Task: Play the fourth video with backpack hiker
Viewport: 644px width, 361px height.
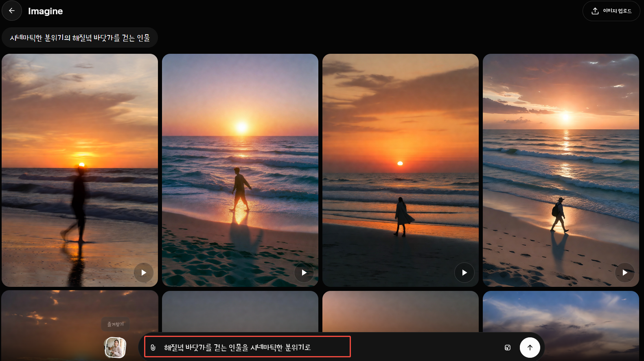Action: (x=625, y=273)
